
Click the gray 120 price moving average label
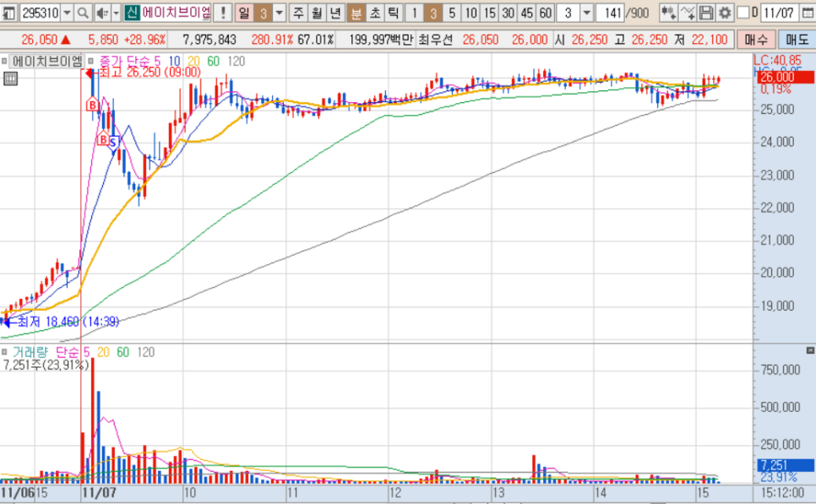click(x=236, y=62)
